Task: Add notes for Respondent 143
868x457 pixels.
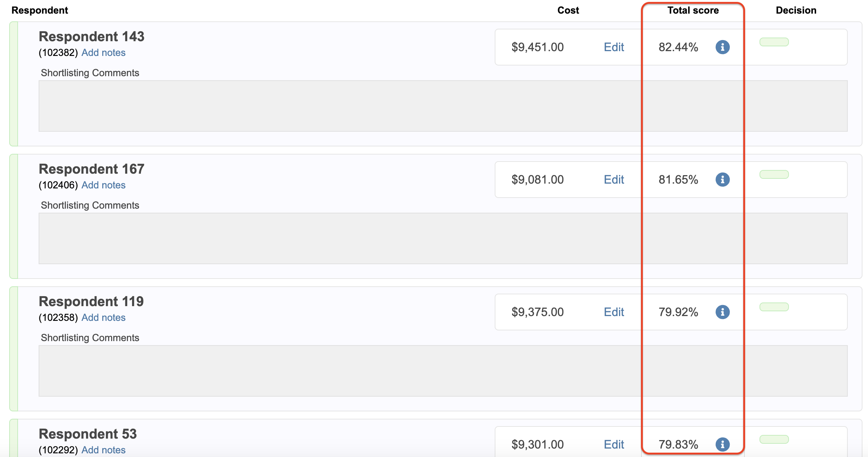Action: [103, 53]
